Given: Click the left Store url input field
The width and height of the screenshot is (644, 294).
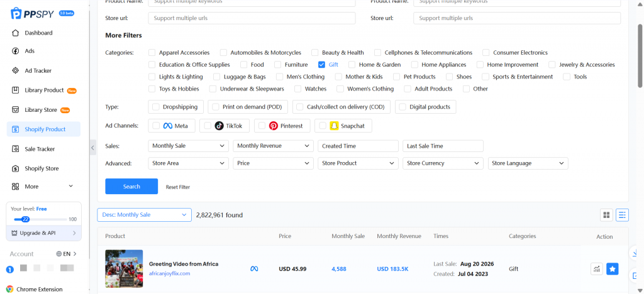Looking at the screenshot, I should (x=252, y=18).
